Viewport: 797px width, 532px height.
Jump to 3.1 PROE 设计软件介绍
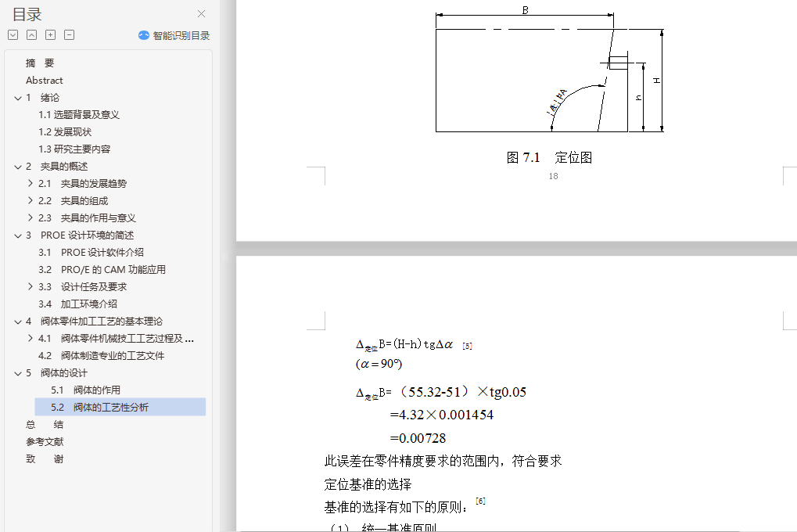coord(91,252)
